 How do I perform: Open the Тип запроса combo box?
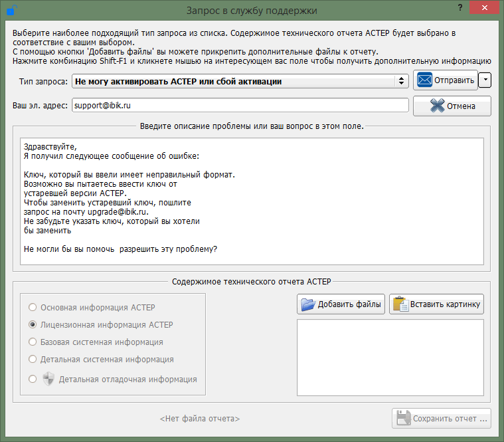(x=240, y=81)
